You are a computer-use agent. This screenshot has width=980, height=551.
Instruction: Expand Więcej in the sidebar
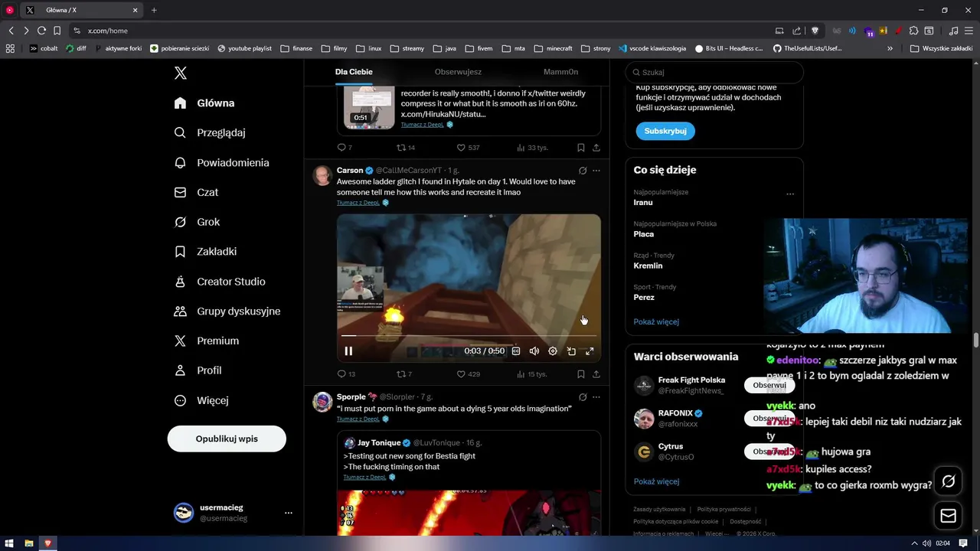201,400
